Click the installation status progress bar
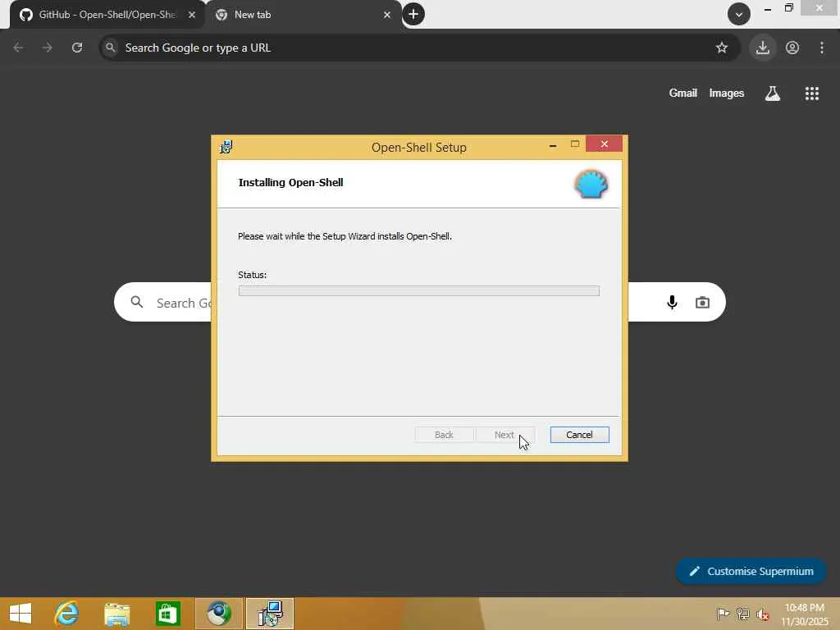This screenshot has height=630, width=840. tap(418, 290)
